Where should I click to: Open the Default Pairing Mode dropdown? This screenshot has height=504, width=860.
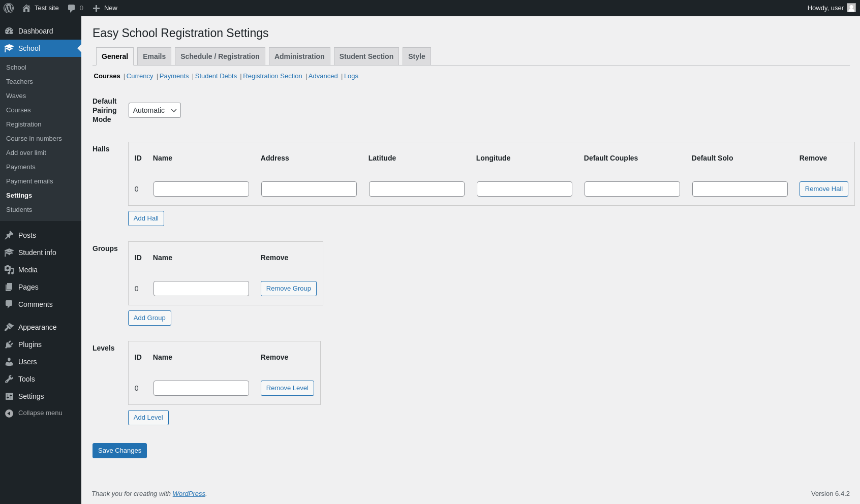[155, 110]
